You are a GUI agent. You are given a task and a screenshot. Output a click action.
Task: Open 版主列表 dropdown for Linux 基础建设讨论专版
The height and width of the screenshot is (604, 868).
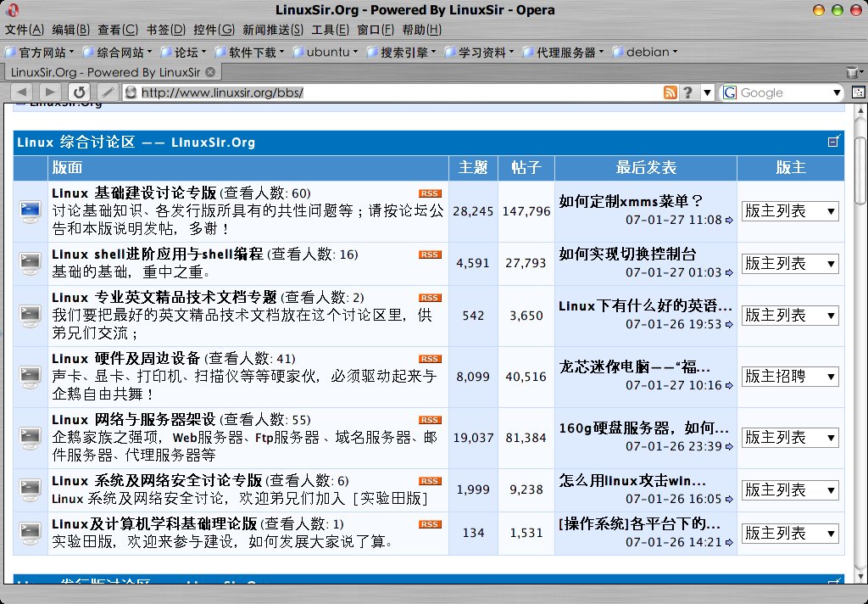pyautogui.click(x=790, y=211)
